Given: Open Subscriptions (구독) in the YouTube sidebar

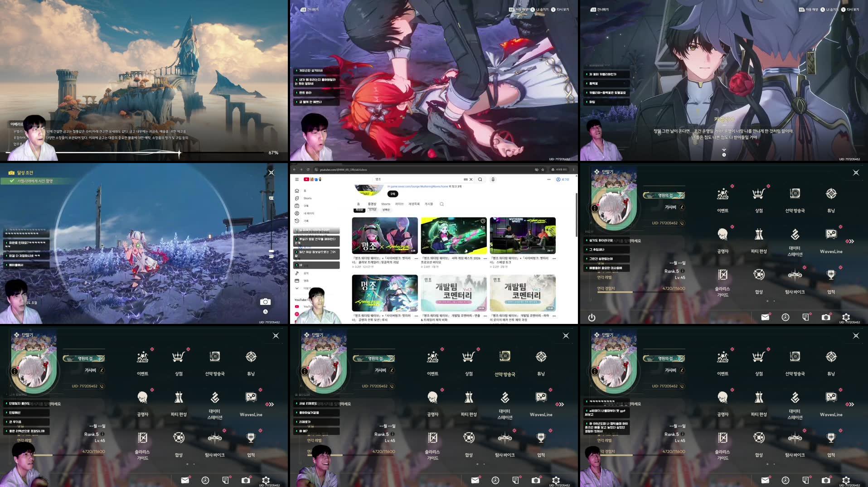Looking at the screenshot, I should (x=301, y=206).
